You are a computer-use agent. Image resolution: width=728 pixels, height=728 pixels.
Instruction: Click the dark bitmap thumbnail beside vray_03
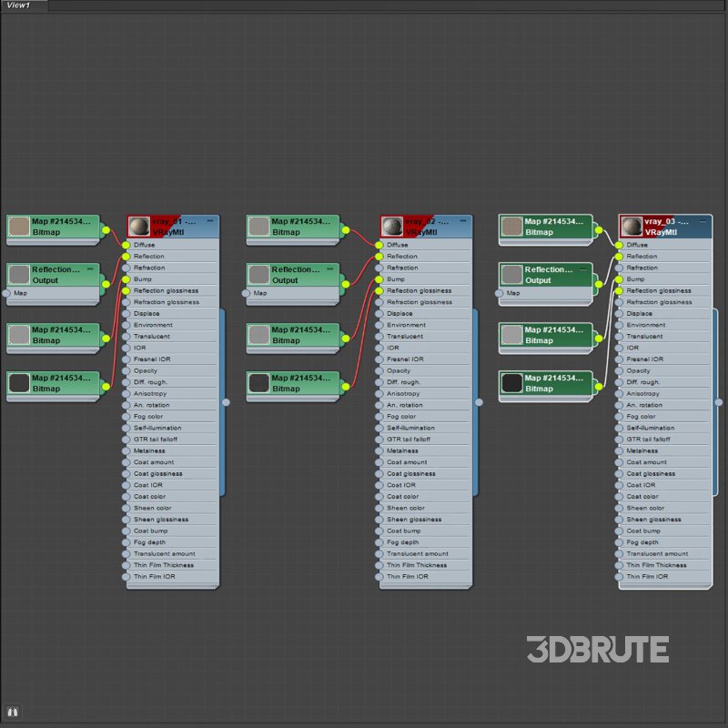(512, 383)
